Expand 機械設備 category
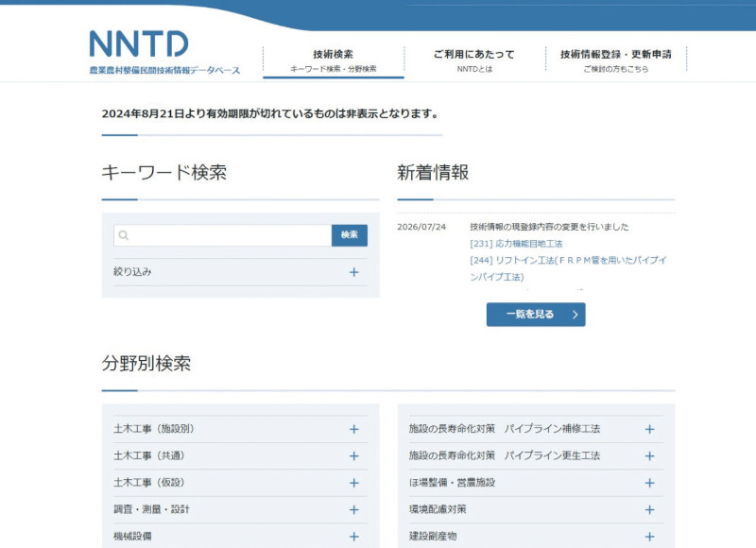Viewport: 756px width, 548px height. click(240, 537)
